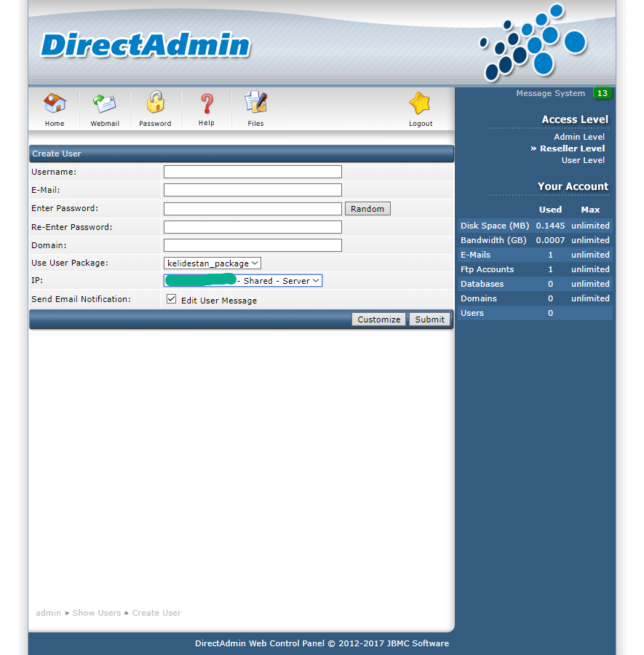Click the Random password button
The width and height of the screenshot is (644, 655).
pos(367,209)
